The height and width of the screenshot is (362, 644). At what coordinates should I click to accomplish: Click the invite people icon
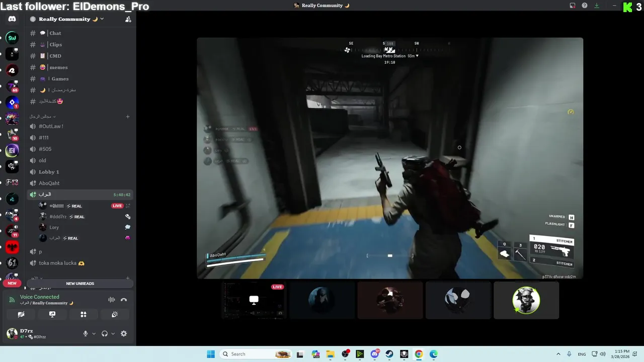pyautogui.click(x=128, y=19)
